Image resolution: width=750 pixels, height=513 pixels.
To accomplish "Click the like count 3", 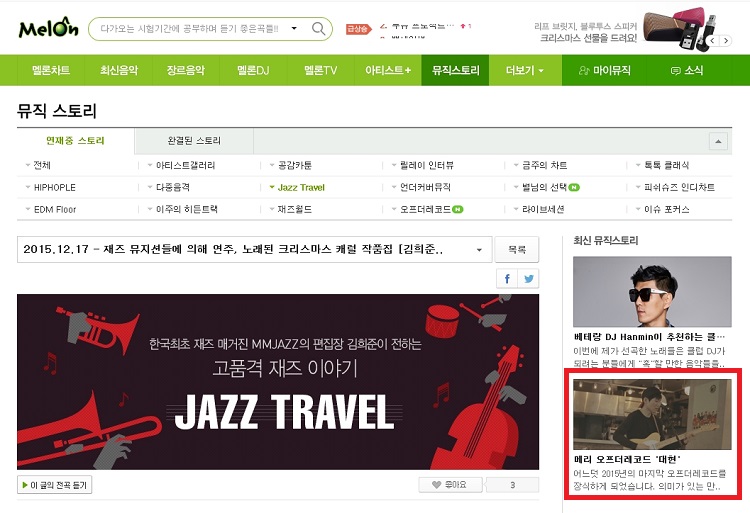I will point(512,485).
